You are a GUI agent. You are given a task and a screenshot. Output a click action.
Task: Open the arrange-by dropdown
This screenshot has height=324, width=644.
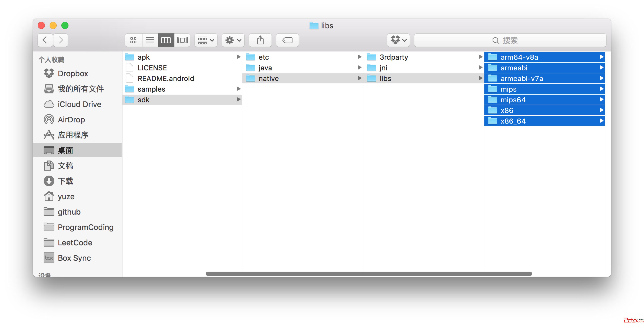[206, 40]
